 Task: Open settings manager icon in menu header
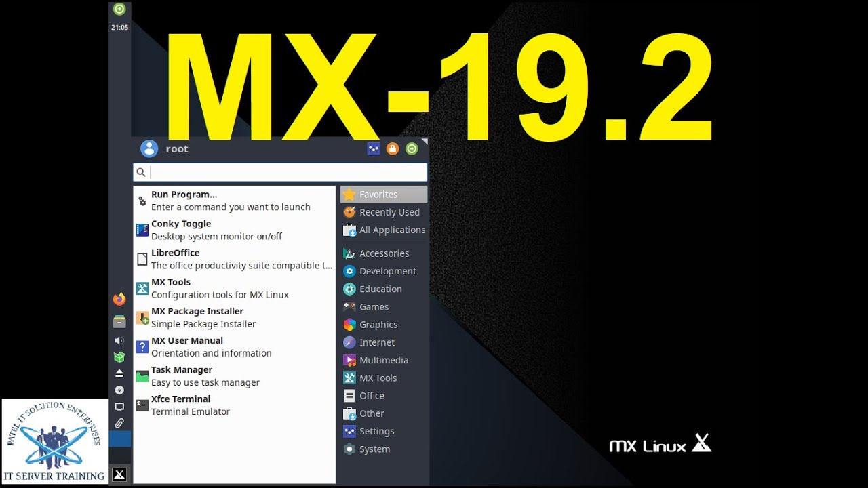click(373, 148)
